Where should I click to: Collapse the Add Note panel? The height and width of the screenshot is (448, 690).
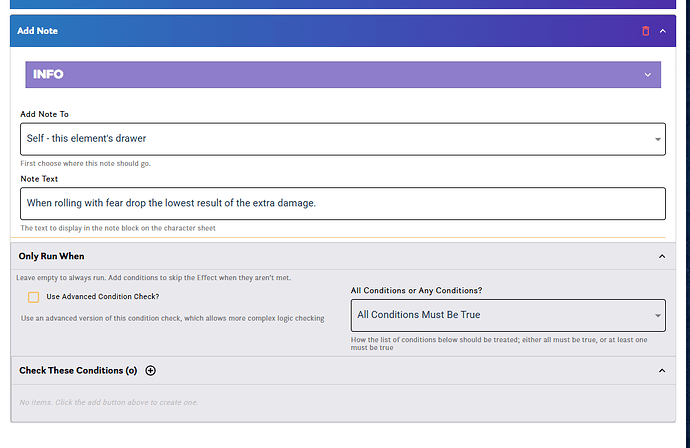(663, 31)
